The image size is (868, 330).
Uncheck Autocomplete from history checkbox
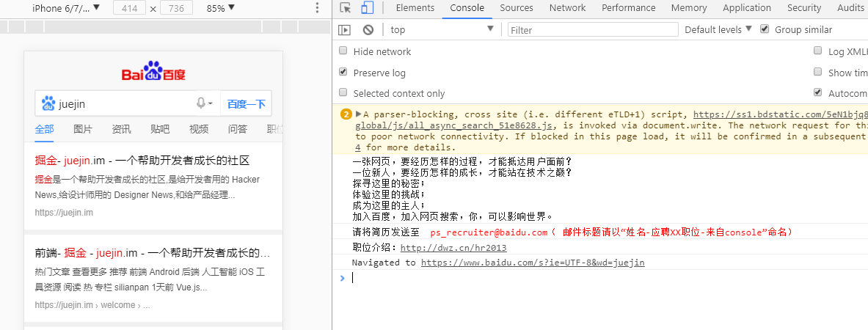point(817,92)
